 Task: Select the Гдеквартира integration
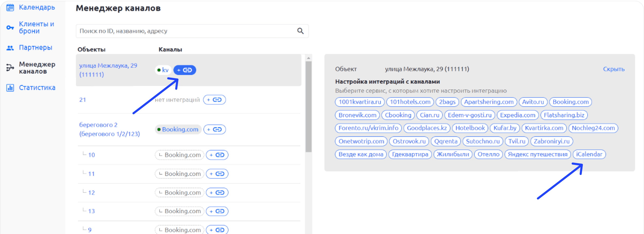click(x=410, y=154)
